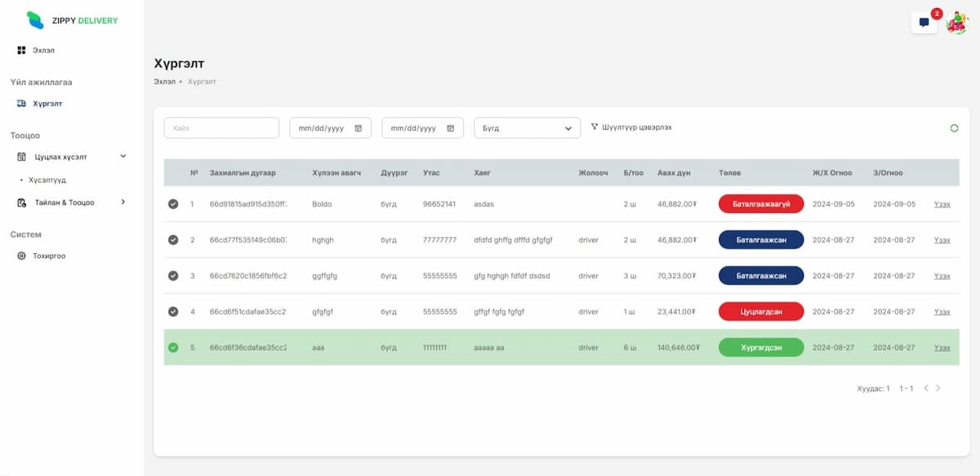Screen dimensions: 980x476
Task: Click the user avatar in top right
Action: point(956,23)
